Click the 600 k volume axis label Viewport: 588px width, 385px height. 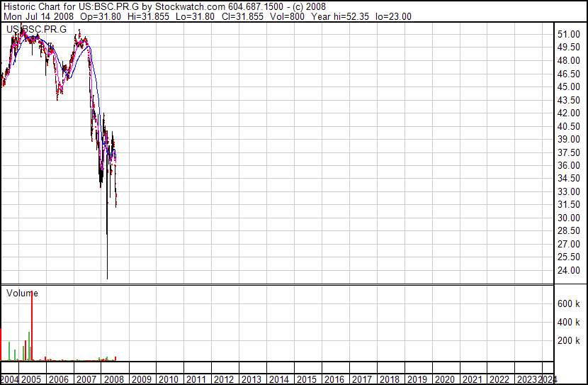[x=569, y=303]
